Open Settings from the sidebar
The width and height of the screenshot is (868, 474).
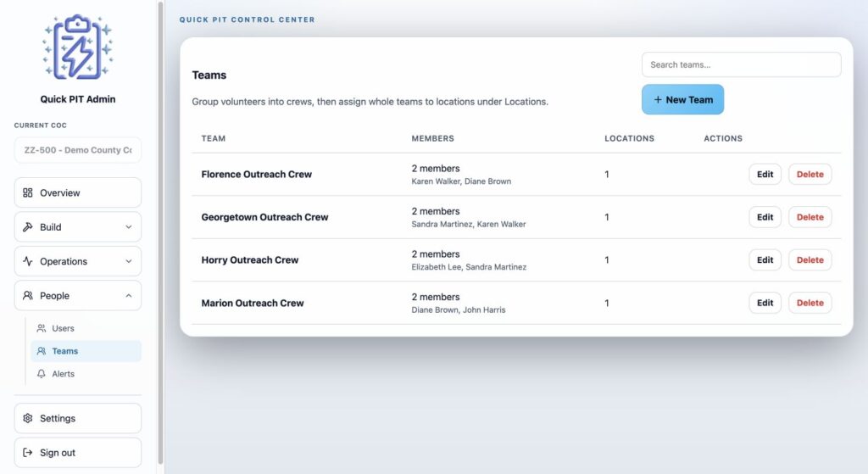point(78,418)
